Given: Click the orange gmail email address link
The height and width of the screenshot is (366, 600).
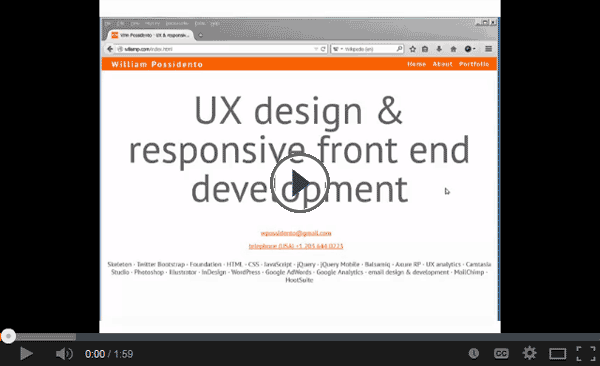Looking at the screenshot, I should pos(296,233).
